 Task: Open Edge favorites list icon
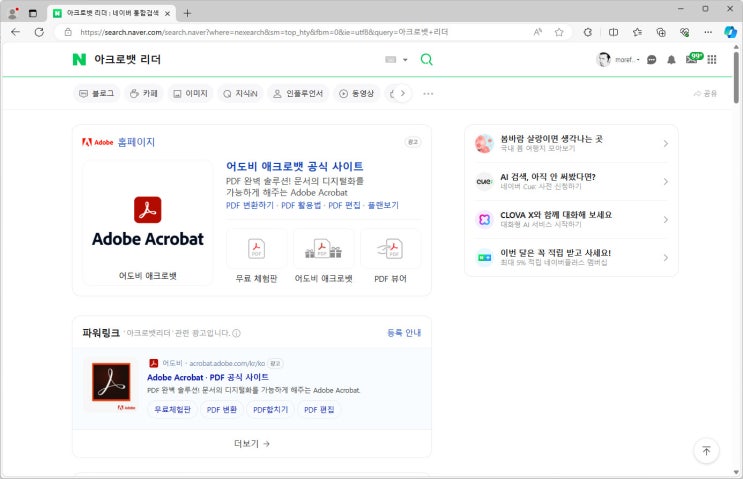click(x=637, y=32)
